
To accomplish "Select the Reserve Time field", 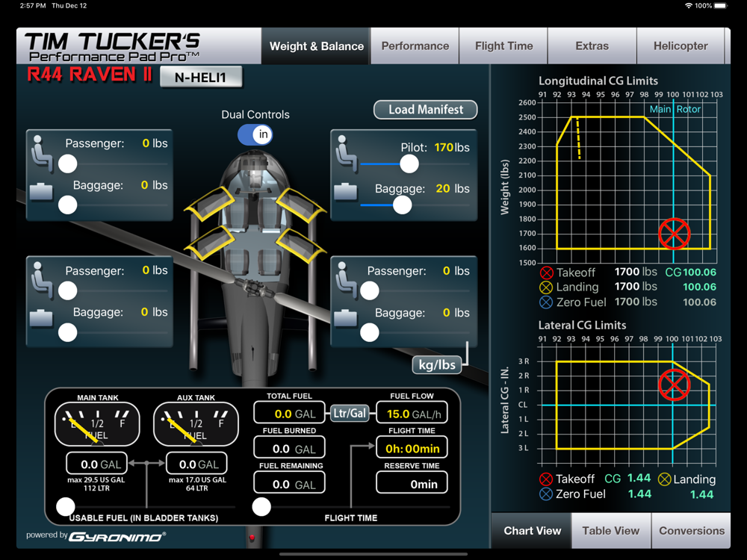I will click(x=412, y=483).
